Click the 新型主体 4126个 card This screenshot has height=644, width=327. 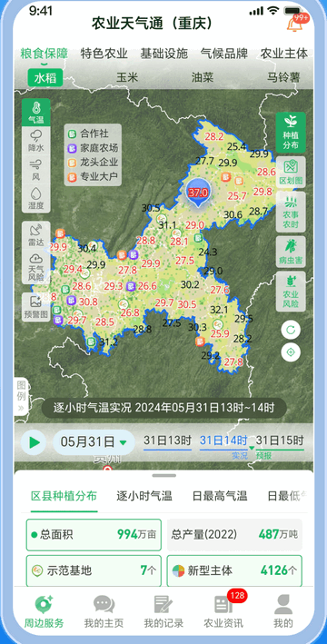[234, 571]
